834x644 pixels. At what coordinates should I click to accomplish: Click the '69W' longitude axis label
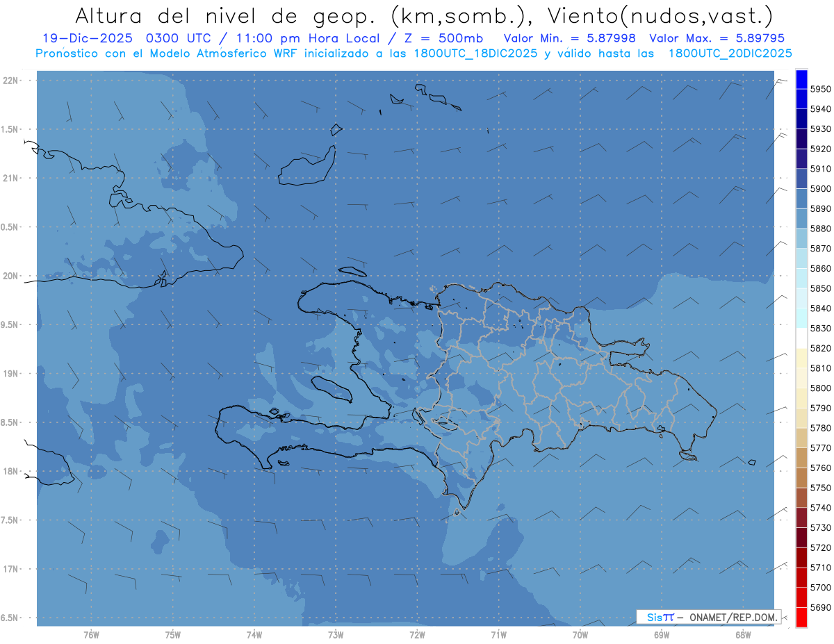[x=661, y=634]
